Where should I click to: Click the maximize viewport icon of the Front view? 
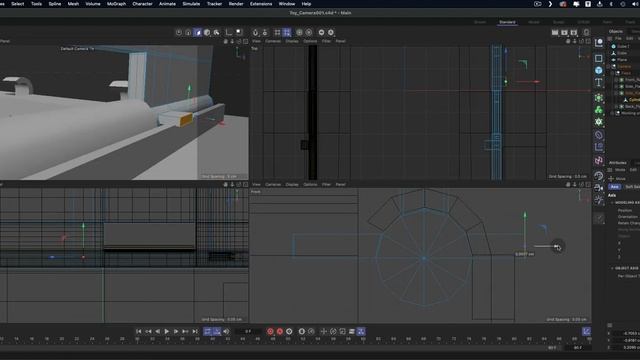click(x=588, y=184)
